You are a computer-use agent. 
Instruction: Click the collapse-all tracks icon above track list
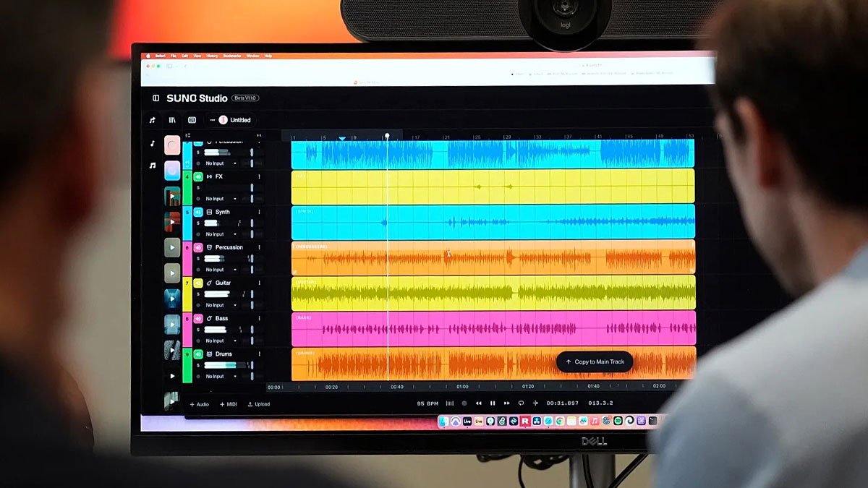pyautogui.click(x=187, y=135)
